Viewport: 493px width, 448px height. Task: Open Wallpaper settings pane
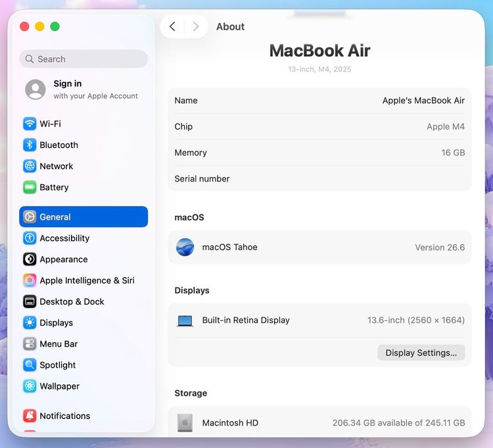[x=59, y=386]
